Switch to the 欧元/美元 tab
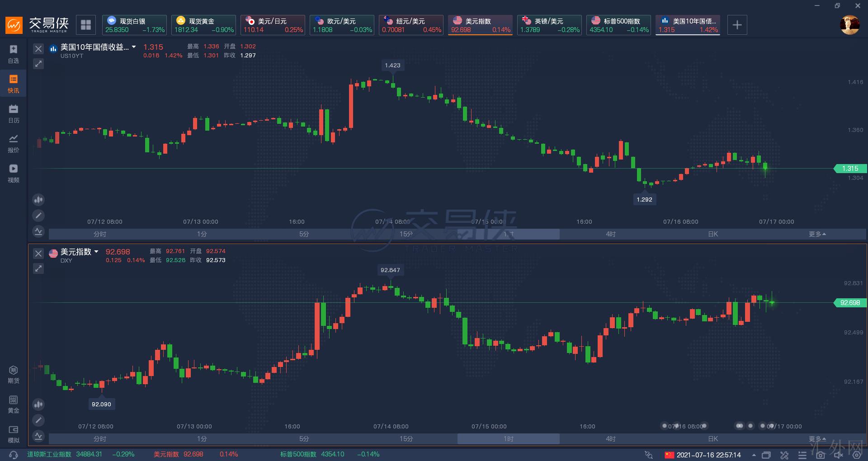 [342, 25]
